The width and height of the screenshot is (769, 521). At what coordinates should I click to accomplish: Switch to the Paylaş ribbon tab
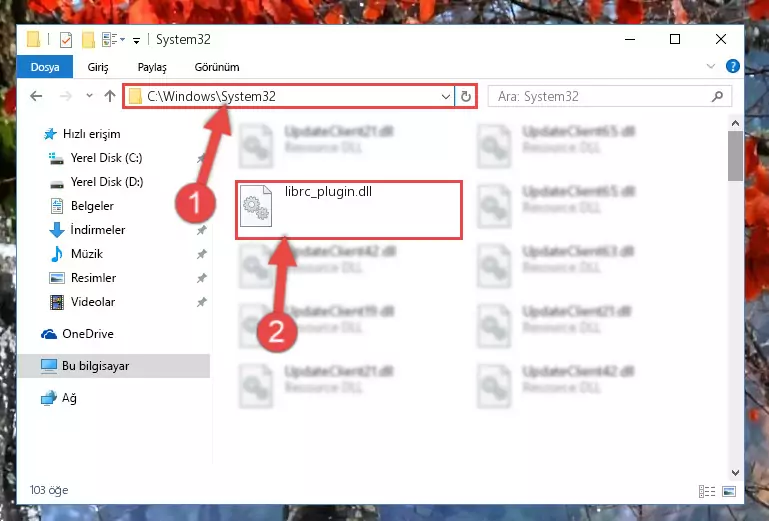(152, 67)
